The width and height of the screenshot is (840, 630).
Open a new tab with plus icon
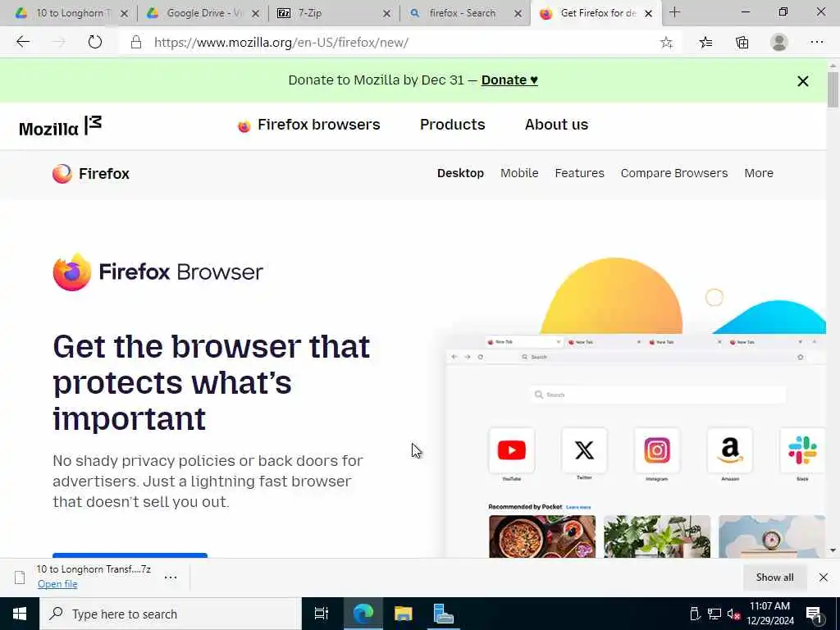coord(674,12)
